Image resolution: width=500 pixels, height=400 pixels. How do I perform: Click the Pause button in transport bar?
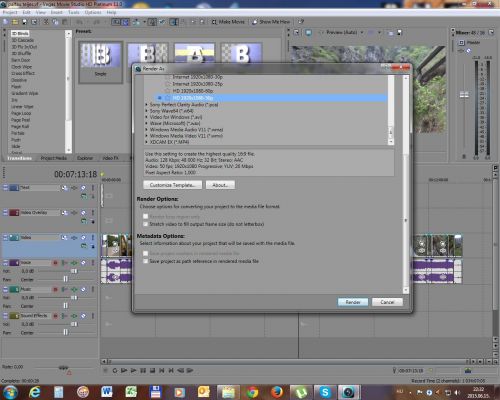(x=143, y=370)
